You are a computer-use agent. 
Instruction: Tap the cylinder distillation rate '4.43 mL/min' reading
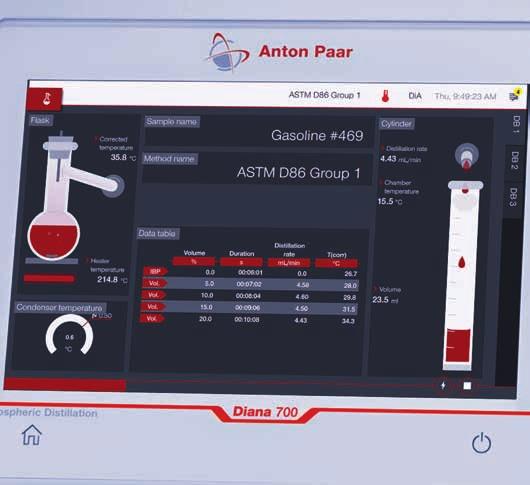point(400,159)
